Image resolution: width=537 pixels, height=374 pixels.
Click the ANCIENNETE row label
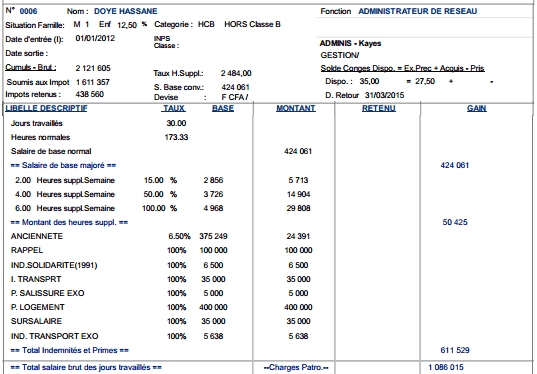37,236
